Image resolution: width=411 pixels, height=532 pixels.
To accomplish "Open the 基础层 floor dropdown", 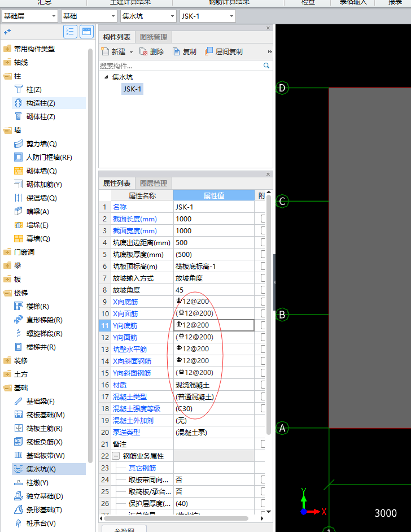I will (54, 16).
